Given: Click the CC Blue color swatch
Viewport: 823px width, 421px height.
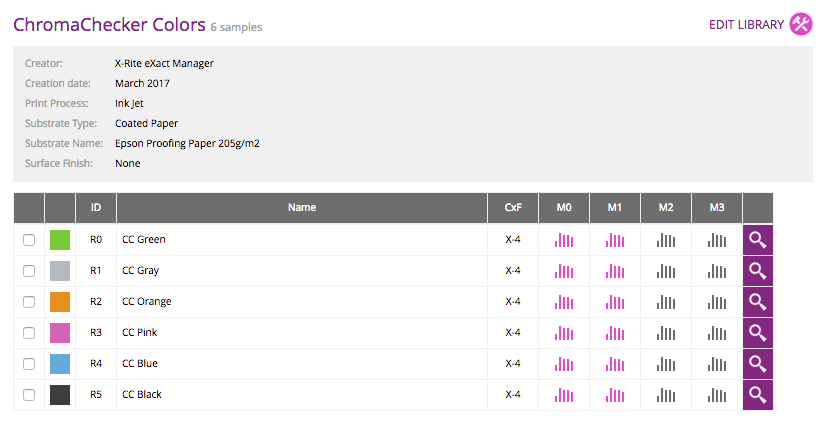Looking at the screenshot, I should (x=60, y=364).
